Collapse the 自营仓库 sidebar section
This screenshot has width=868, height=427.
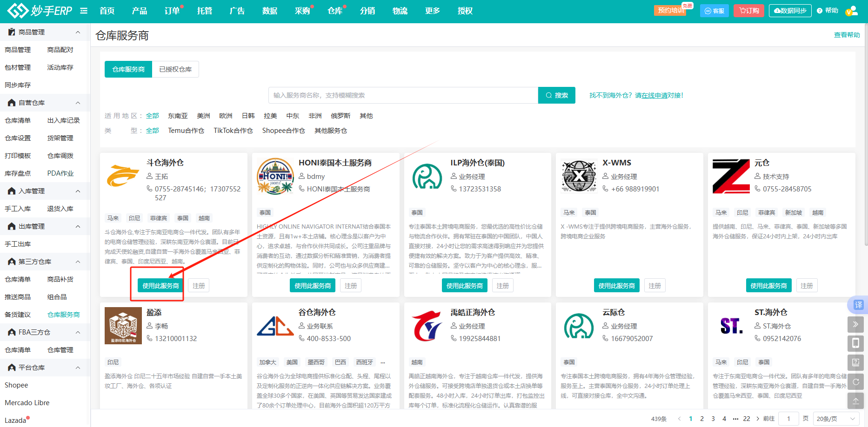click(78, 103)
